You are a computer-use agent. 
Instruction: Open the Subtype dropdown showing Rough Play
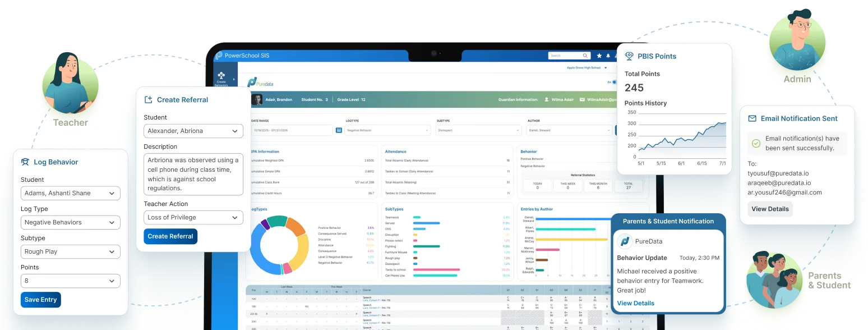pyautogui.click(x=71, y=251)
